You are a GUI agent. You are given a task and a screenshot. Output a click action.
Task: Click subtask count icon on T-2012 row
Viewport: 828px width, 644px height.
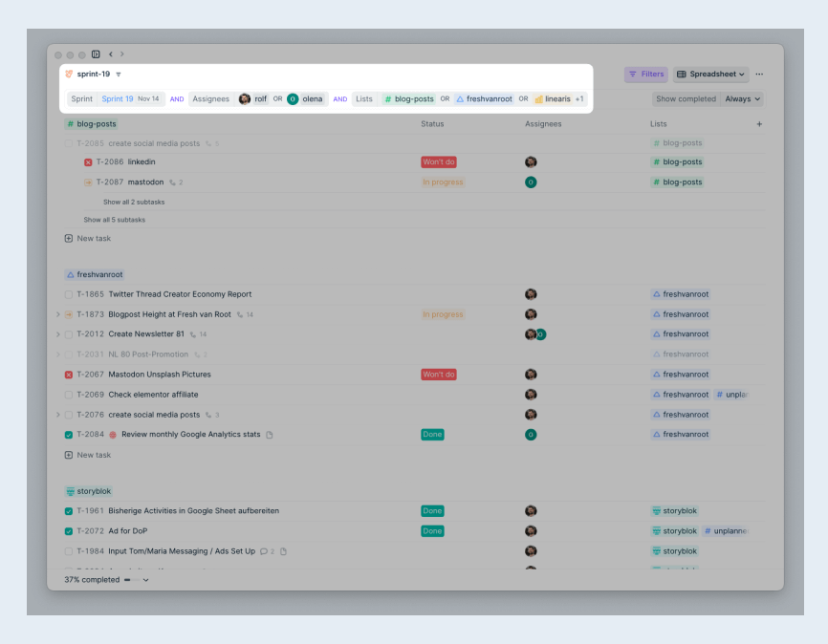[193, 334]
